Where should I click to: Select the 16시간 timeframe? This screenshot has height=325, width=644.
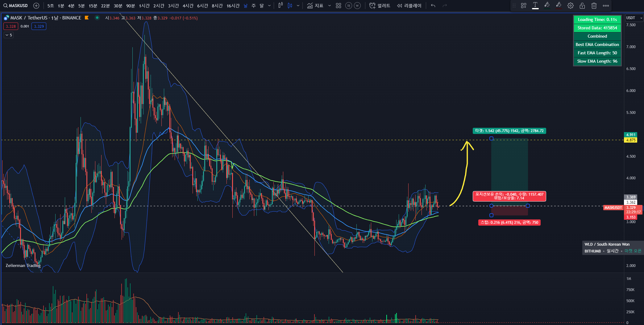[233, 6]
